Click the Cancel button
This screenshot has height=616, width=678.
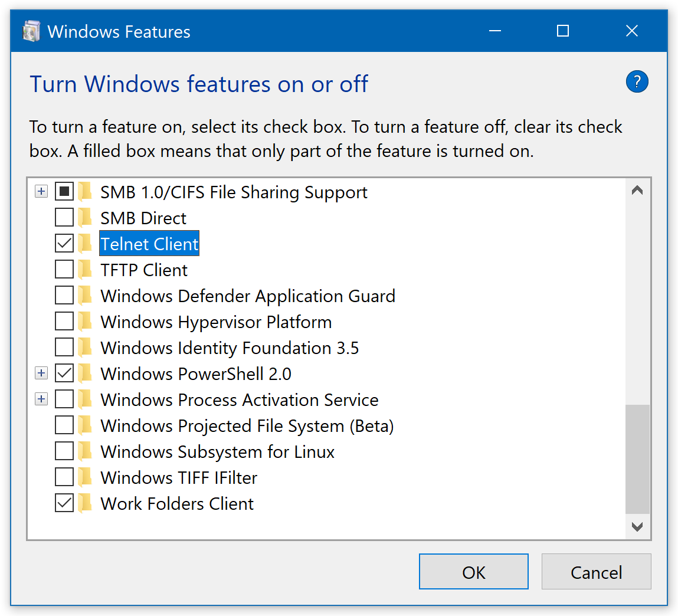[596, 572]
